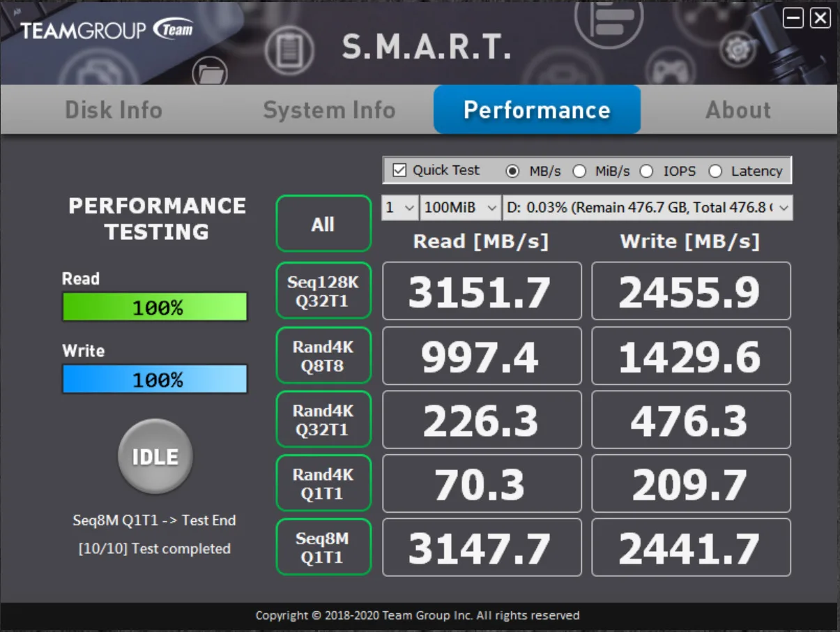Click the 'Seq8M Q1T1 -> Test End' status
840x632 pixels.
coord(155,520)
